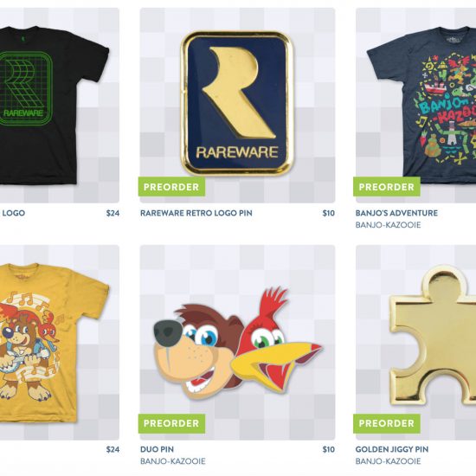View the Banjo's Adventure t-shirt image
This screenshot has height=476, width=476.
pyautogui.click(x=416, y=106)
